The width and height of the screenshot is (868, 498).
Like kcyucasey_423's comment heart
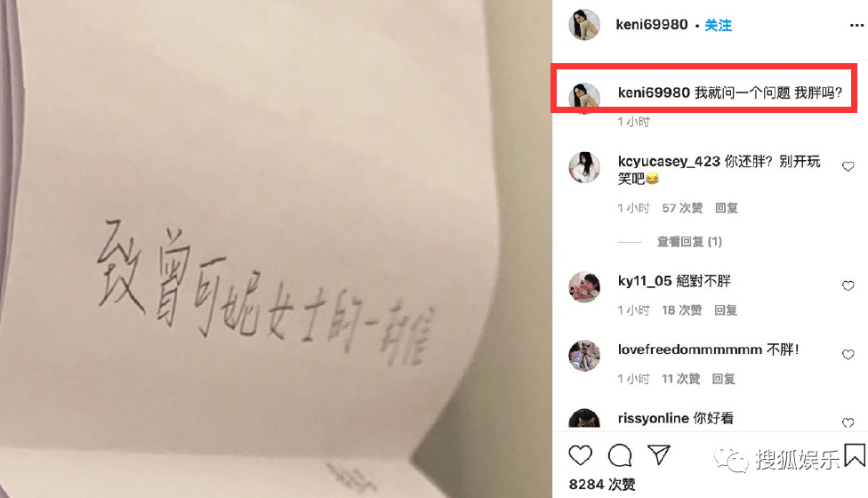coord(848,166)
